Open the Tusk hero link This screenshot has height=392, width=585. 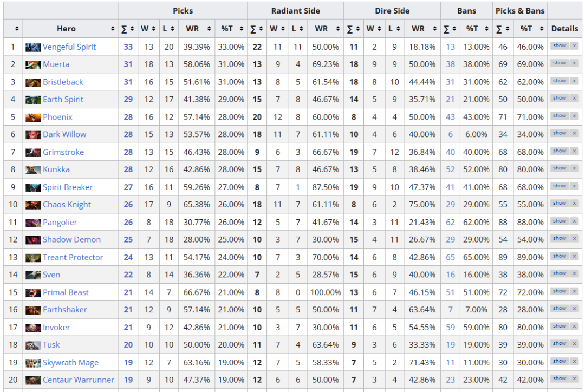pos(51,345)
